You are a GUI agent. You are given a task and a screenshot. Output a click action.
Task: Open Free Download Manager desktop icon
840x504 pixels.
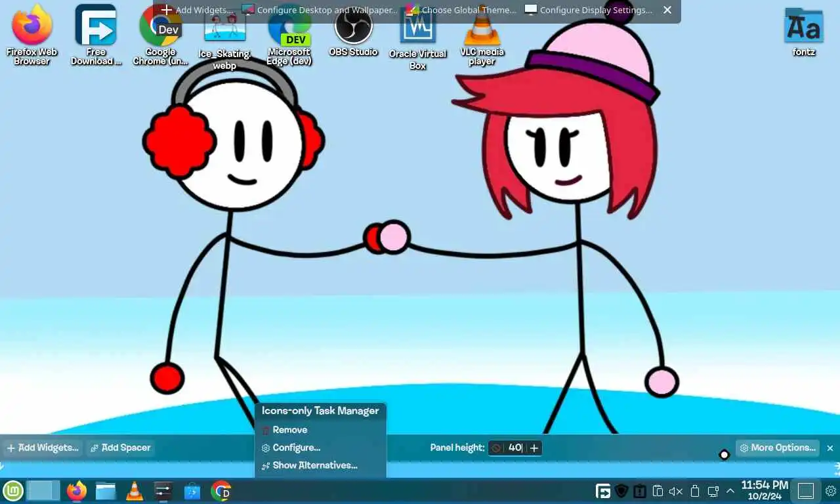[96, 34]
